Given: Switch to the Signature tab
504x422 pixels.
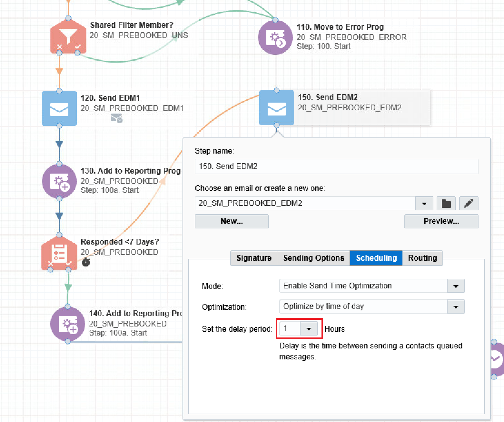Looking at the screenshot, I should (x=254, y=258).
